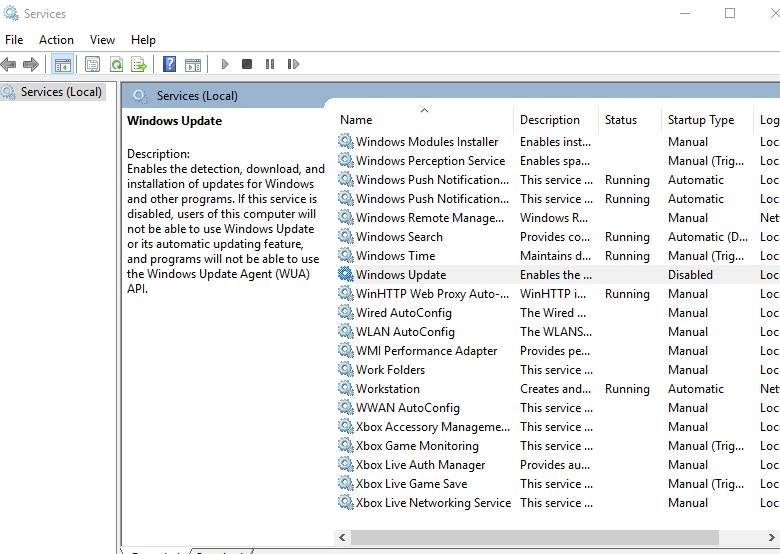Click the Start Service play icon
Screen dimensions: 780x554
[x=225, y=64]
